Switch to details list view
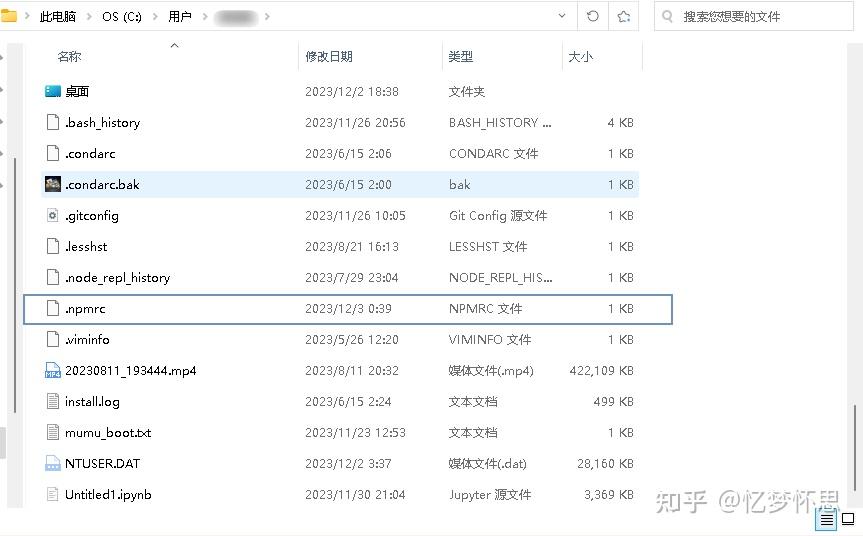This screenshot has height=536, width=863. (x=827, y=519)
